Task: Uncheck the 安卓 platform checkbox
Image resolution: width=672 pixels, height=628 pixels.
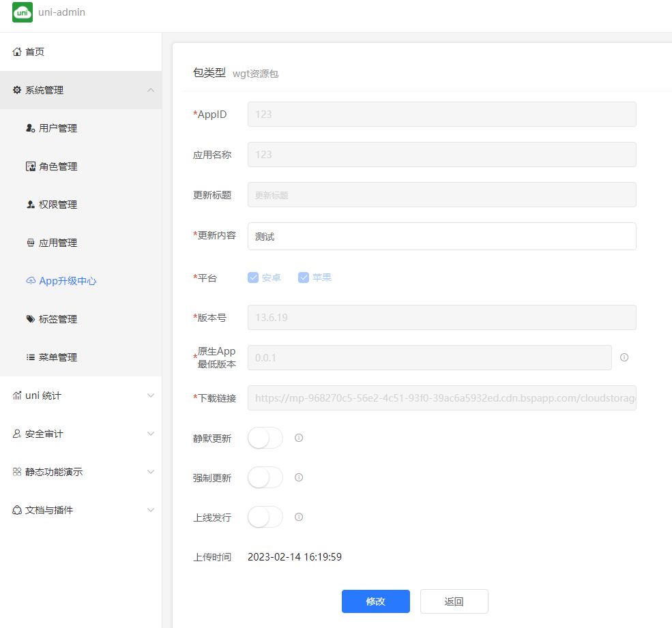Action: 252,278
